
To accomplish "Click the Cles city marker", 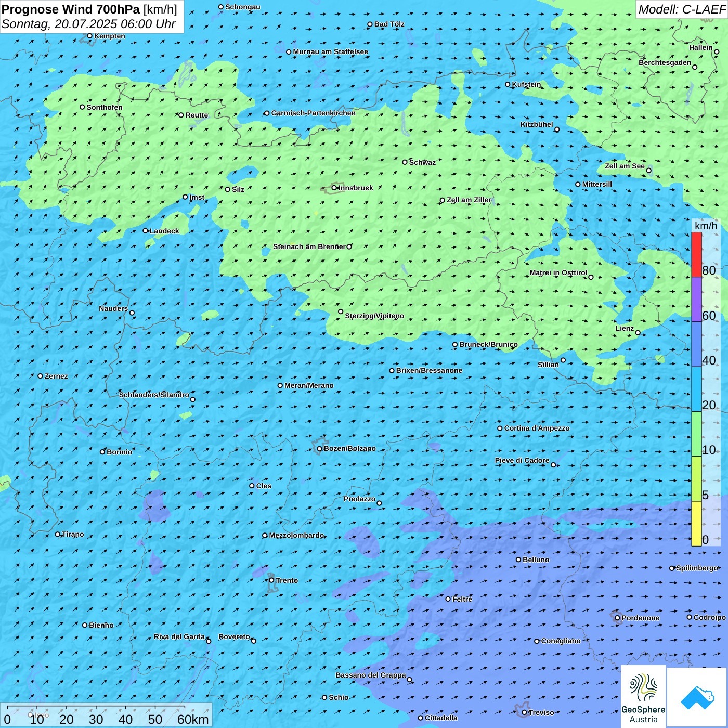I will pyautogui.click(x=252, y=486).
